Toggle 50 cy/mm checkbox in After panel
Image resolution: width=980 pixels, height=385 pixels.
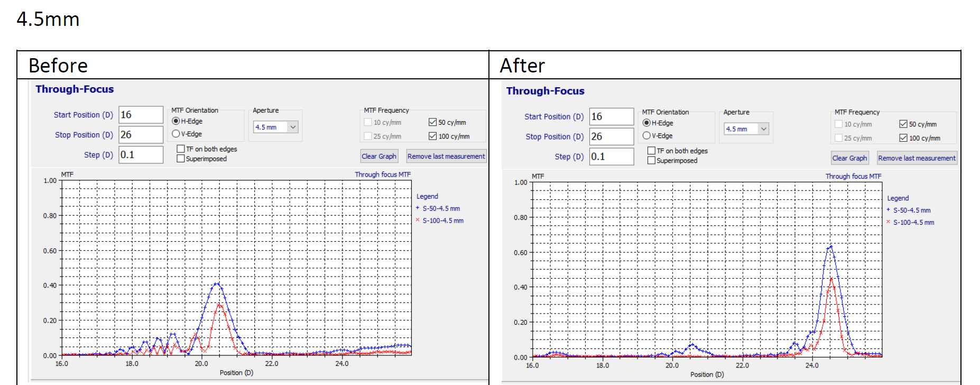click(903, 124)
